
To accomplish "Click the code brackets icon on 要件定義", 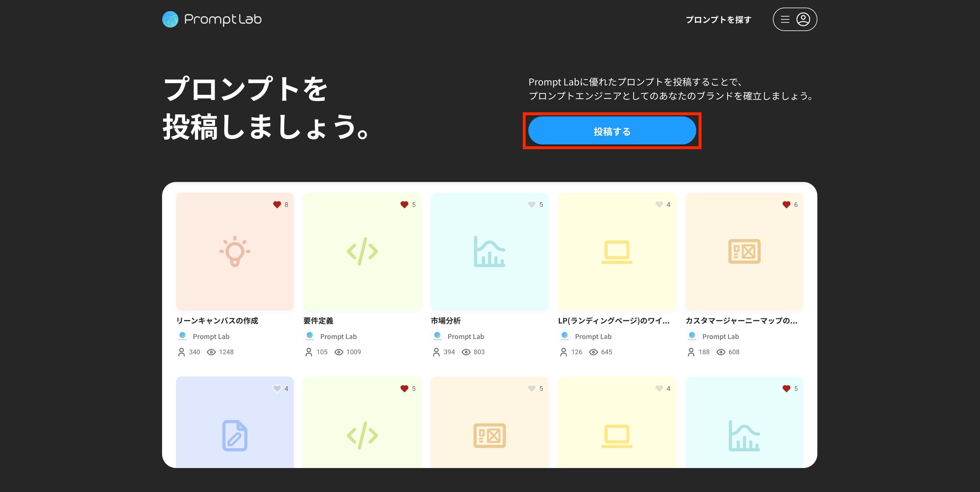I will coord(362,252).
